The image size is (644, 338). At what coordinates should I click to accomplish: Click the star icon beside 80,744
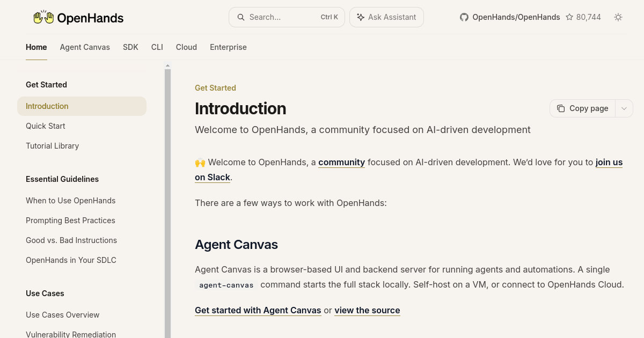pos(569,17)
